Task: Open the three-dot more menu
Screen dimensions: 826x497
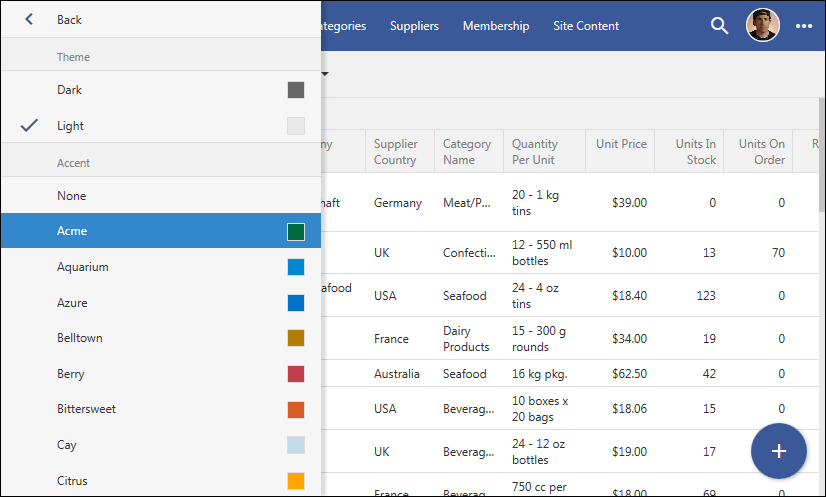Action: (x=803, y=26)
